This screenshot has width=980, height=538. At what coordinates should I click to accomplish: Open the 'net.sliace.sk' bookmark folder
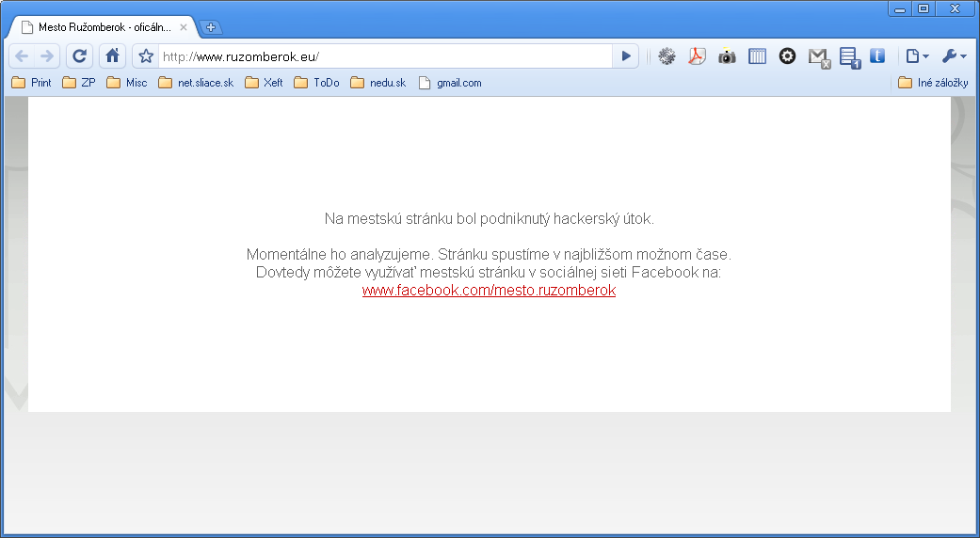(x=196, y=83)
